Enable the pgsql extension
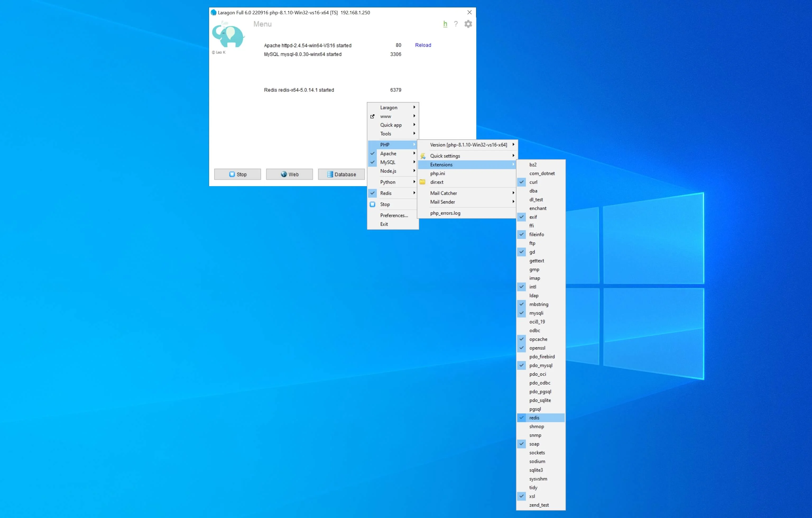Viewport: 812px width, 518px height. [x=541, y=409]
